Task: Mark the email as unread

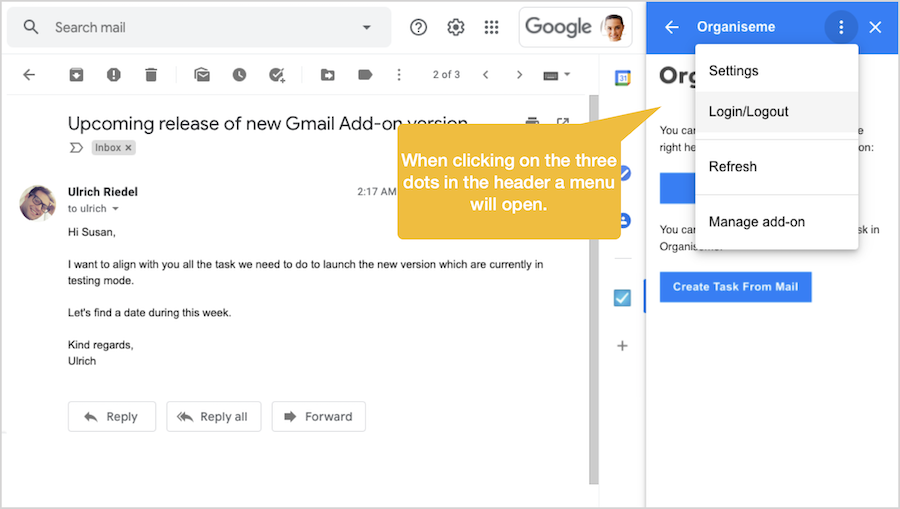Action: tap(202, 75)
